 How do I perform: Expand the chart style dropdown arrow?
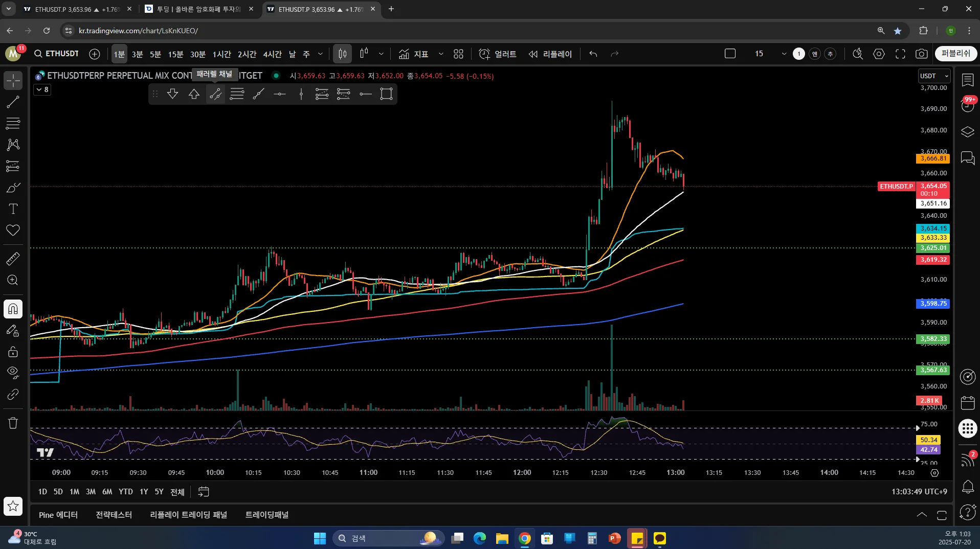381,54
